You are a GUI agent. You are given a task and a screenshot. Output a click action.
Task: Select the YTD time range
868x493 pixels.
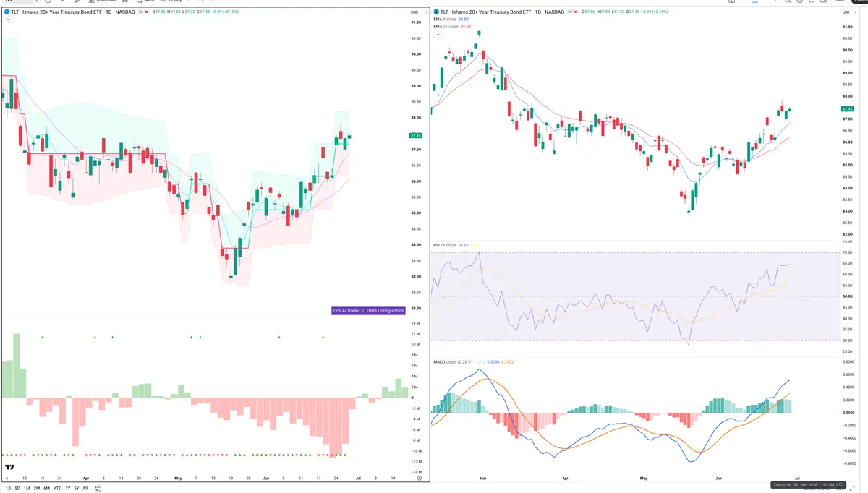[57, 489]
